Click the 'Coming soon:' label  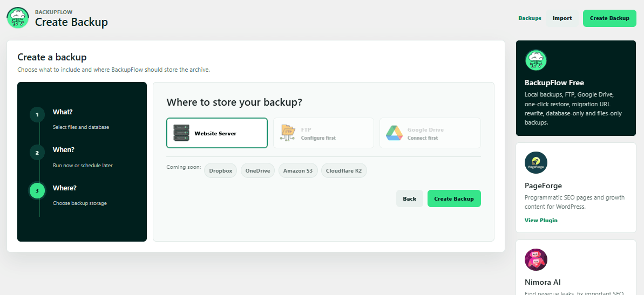point(184,167)
